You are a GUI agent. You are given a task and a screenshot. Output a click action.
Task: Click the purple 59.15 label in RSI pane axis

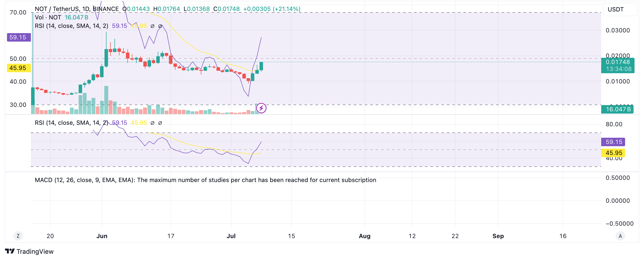[613, 142]
